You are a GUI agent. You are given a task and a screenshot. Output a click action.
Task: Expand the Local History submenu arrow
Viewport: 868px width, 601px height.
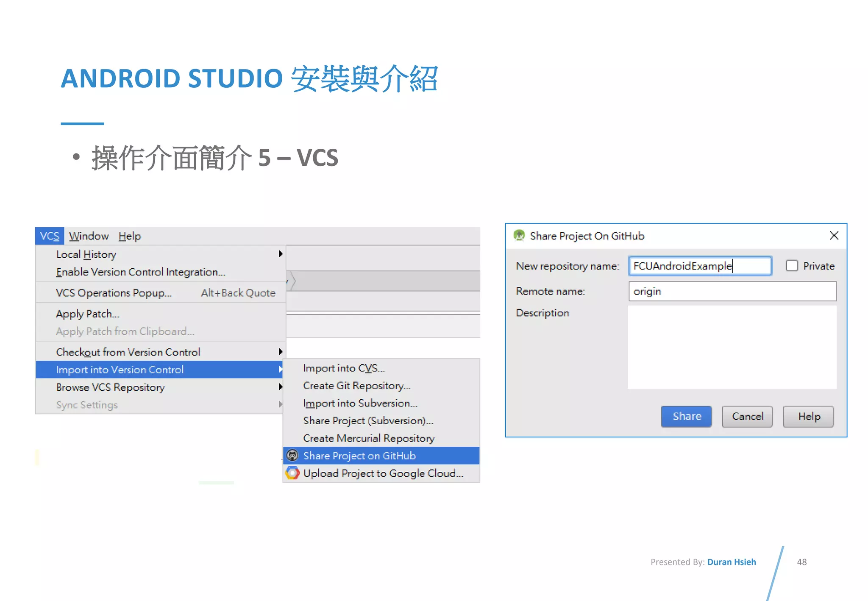280,254
